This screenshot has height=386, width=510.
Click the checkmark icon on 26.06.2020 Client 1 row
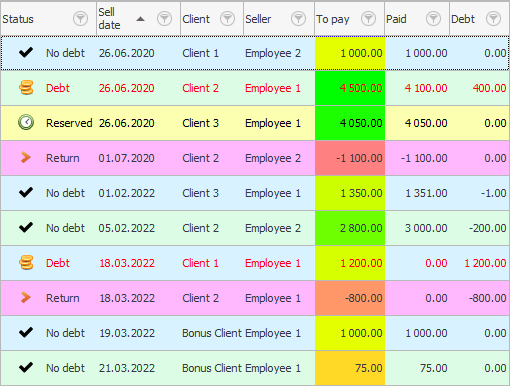tap(26, 53)
